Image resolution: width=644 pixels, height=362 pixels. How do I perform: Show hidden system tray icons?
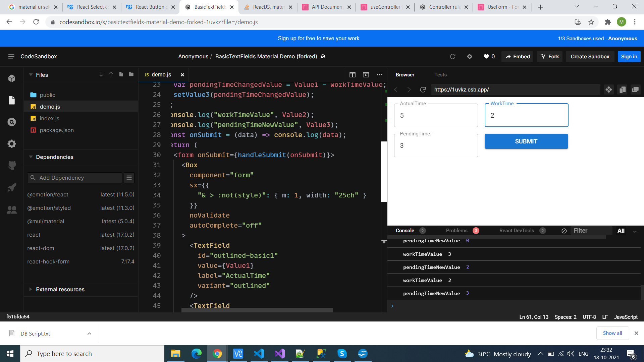coord(540,354)
